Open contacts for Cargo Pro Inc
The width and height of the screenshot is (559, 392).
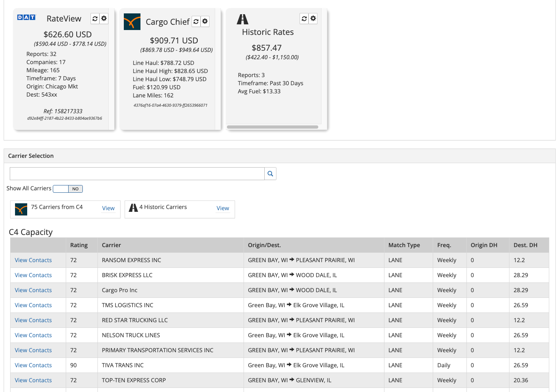[x=33, y=290]
